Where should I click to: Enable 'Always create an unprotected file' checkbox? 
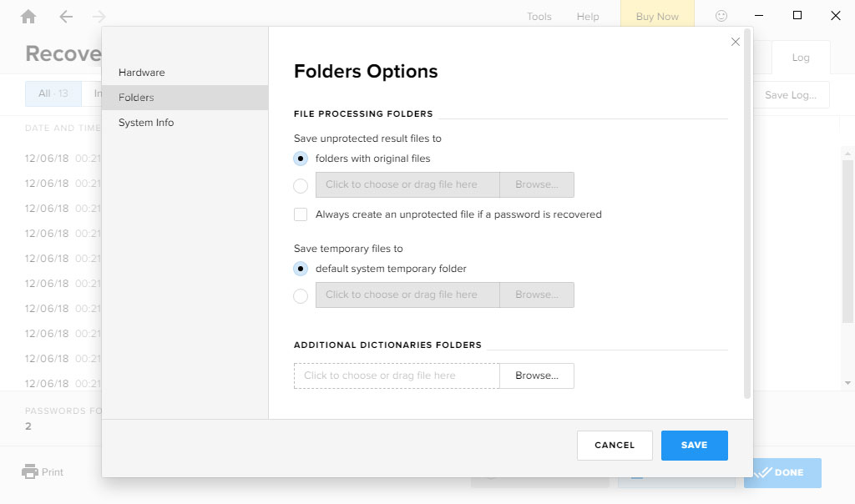pyautogui.click(x=301, y=214)
